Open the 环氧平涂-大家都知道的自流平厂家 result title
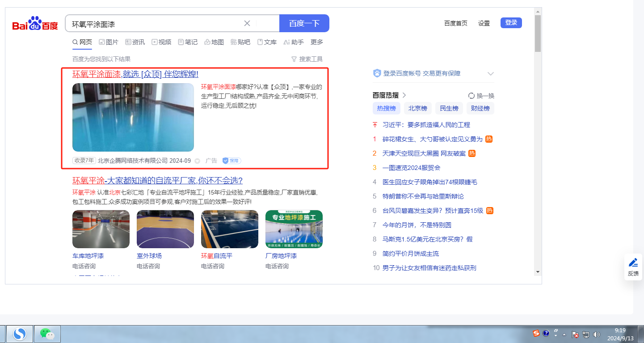The height and width of the screenshot is (343, 644). 157,181
